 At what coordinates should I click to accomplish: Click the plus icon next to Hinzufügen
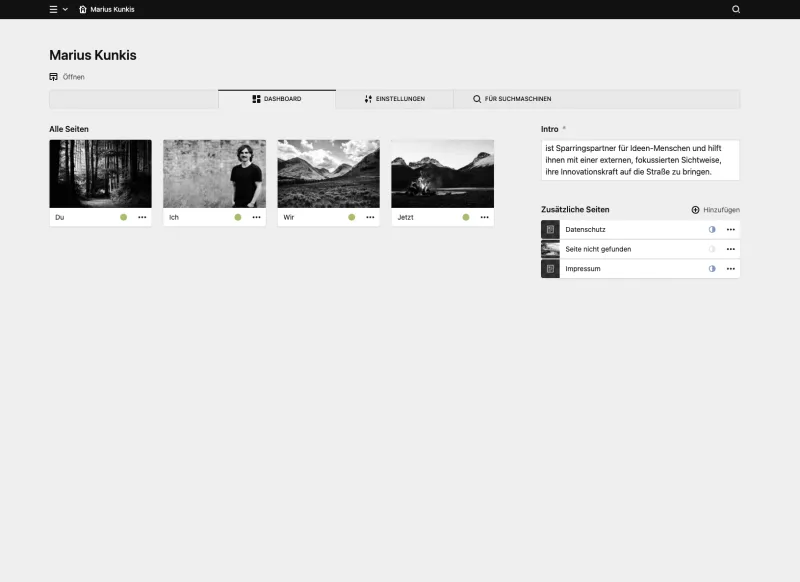694,209
